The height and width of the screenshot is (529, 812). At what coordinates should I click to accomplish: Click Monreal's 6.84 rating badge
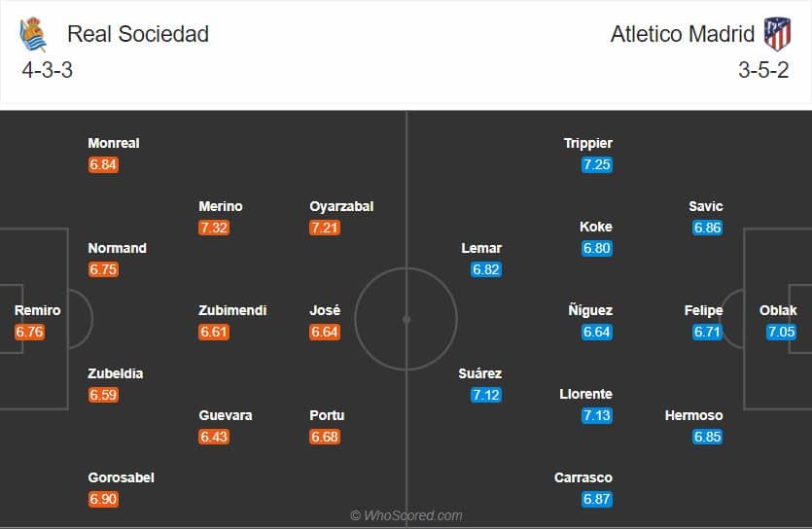click(x=103, y=164)
